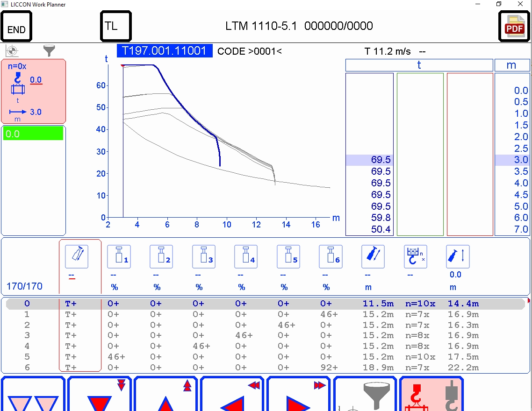The height and width of the screenshot is (411, 532).
Task: Click the 0.0 m height value
Action: pyautogui.click(x=455, y=275)
